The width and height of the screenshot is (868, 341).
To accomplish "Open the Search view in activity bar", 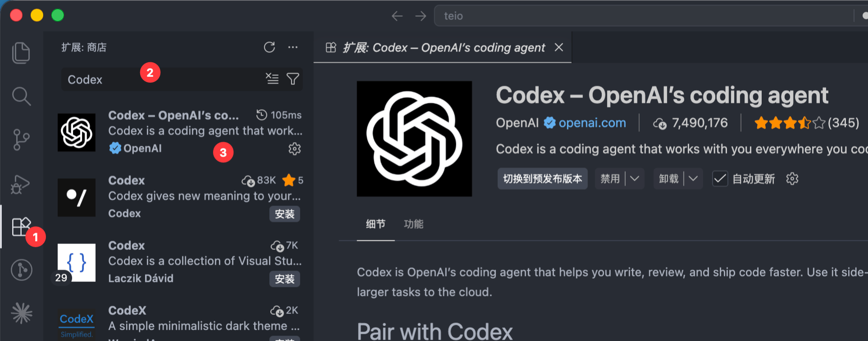I will tap(21, 96).
